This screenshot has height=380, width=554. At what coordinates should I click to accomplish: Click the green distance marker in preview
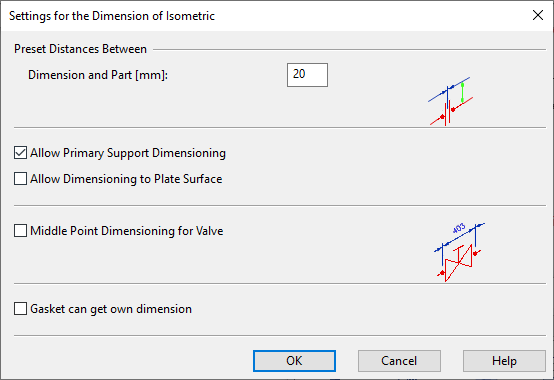pos(462,93)
